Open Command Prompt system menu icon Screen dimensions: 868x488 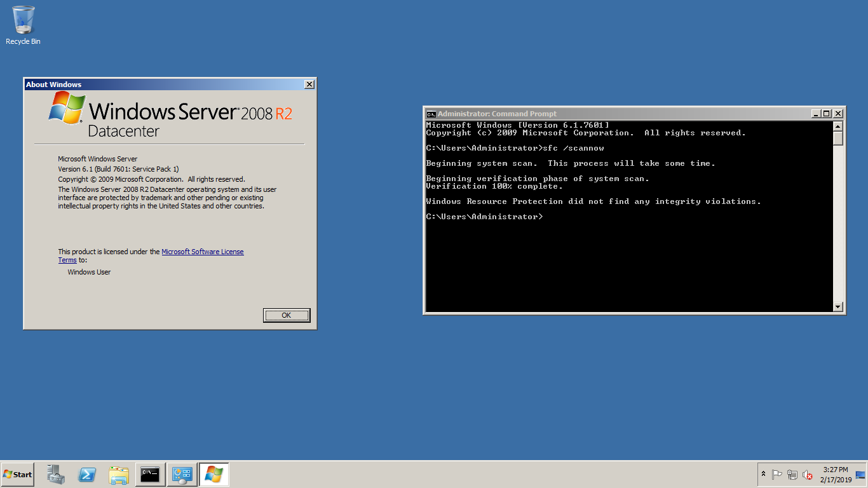[x=431, y=114]
